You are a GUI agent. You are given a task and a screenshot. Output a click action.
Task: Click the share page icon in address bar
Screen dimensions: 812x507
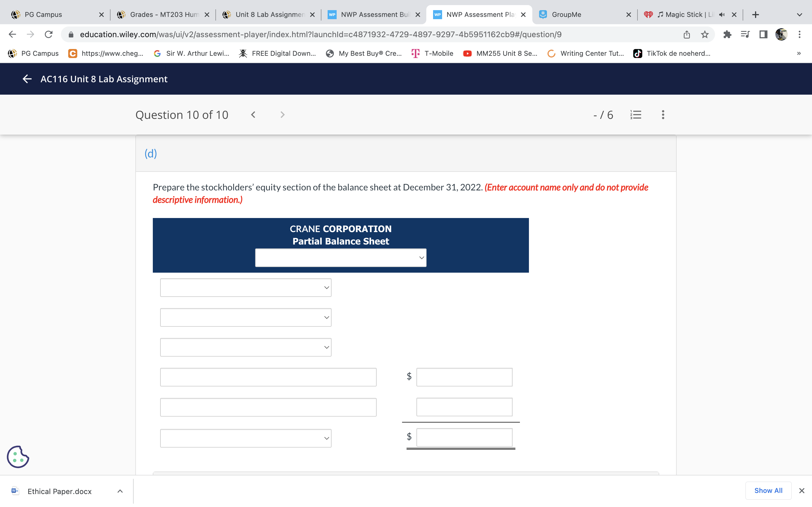pos(687,35)
